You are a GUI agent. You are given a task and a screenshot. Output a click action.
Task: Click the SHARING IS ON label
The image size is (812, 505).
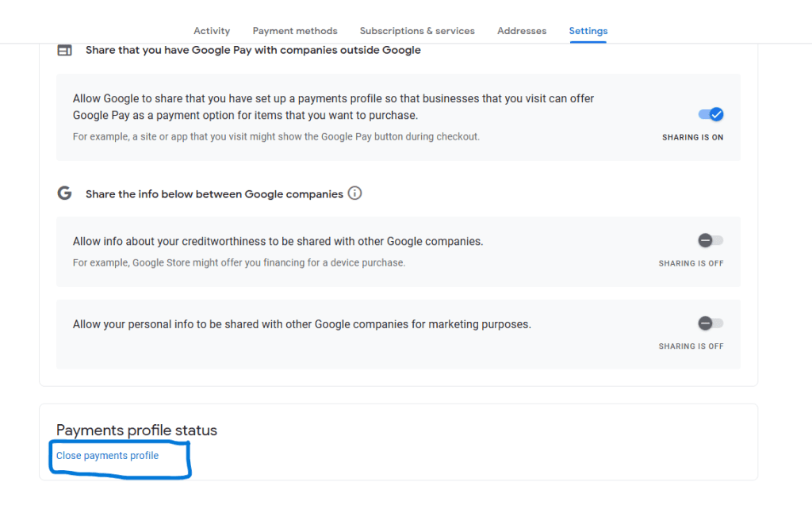point(692,137)
